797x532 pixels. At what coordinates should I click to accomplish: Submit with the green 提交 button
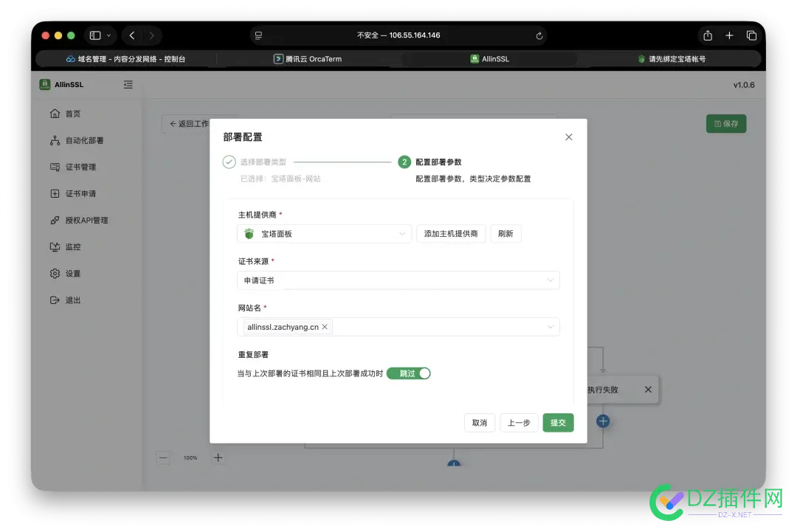coord(558,423)
